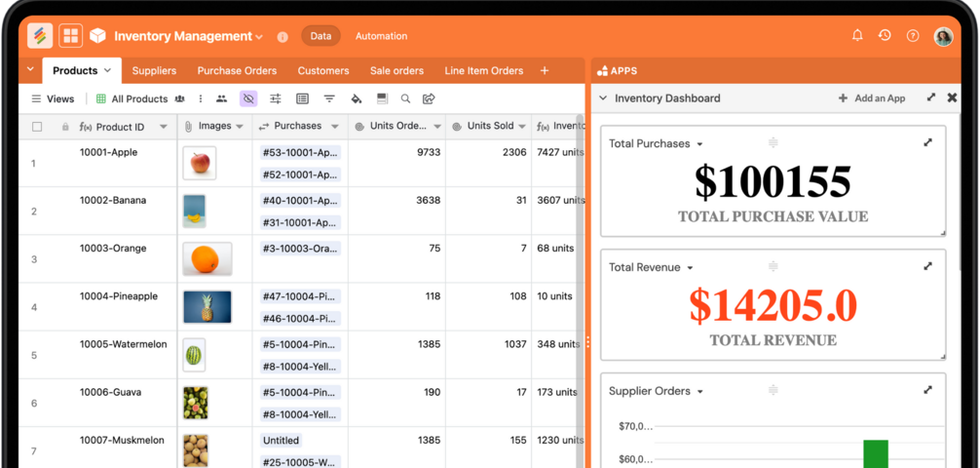
Task: Click the search magnifier icon
Action: click(405, 98)
